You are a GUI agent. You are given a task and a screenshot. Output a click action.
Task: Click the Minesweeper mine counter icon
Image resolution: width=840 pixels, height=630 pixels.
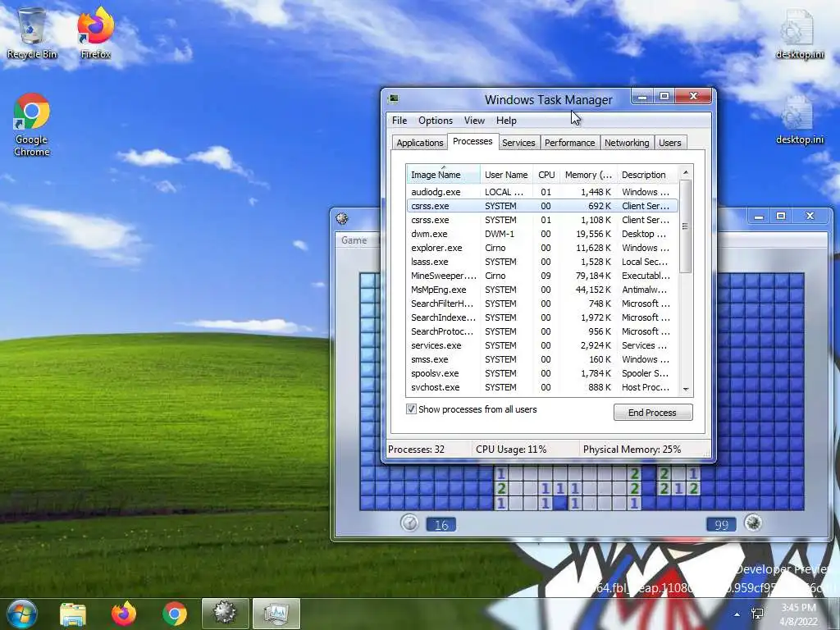[x=753, y=523]
